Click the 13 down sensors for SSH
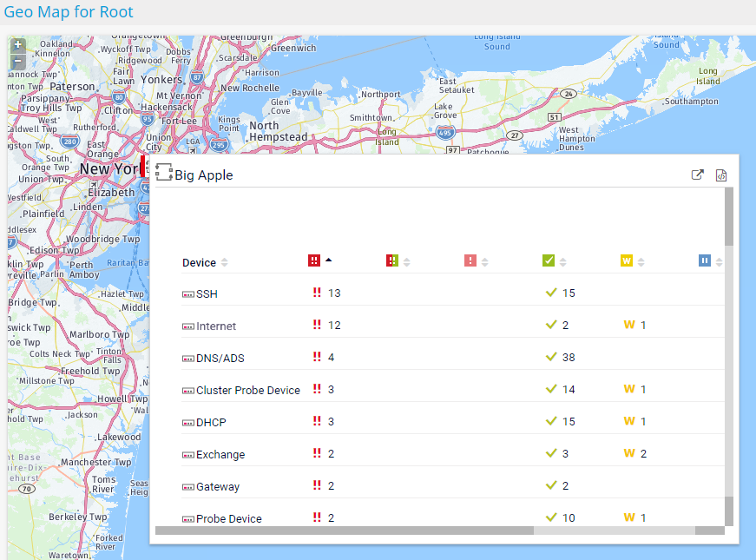756x560 pixels. tap(333, 293)
